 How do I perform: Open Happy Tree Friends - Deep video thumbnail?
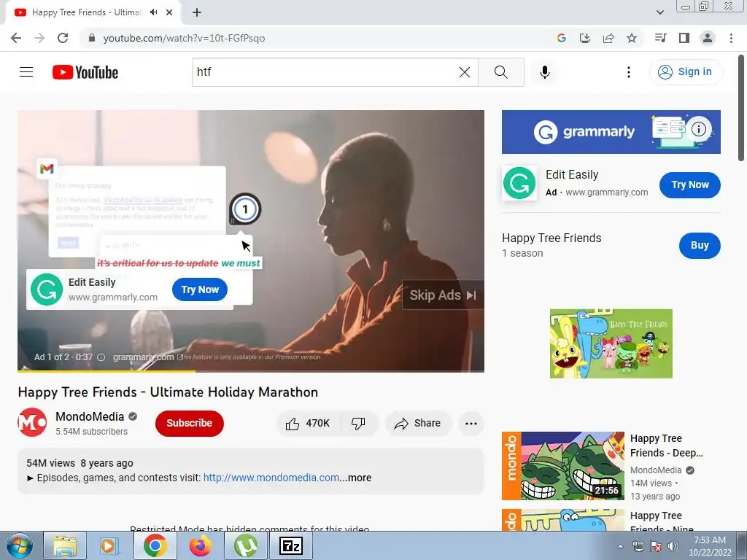click(562, 466)
